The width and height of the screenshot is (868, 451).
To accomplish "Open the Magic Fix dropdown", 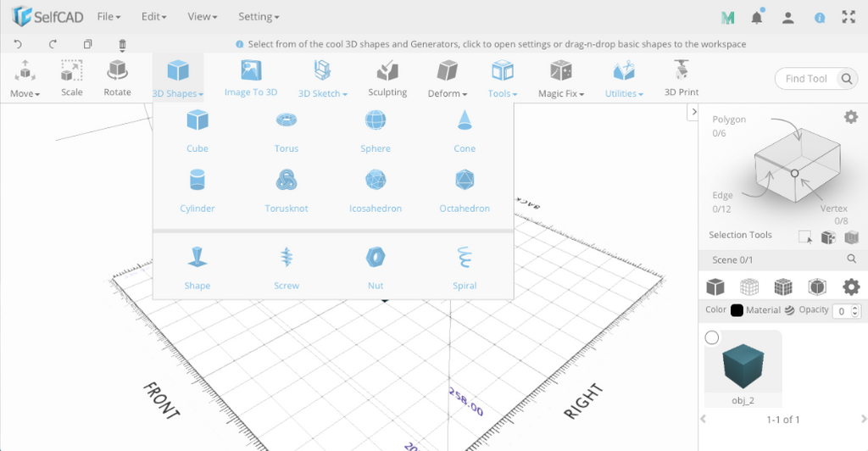I will [x=561, y=78].
